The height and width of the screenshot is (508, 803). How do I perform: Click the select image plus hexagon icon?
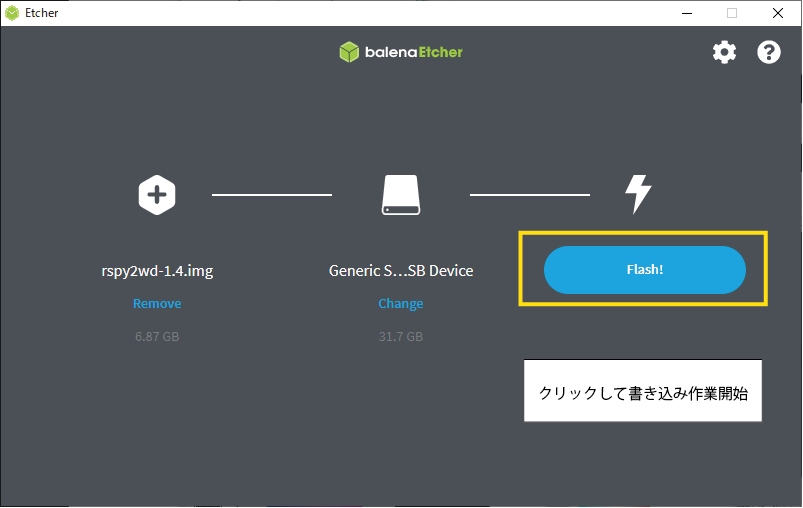pyautogui.click(x=157, y=195)
